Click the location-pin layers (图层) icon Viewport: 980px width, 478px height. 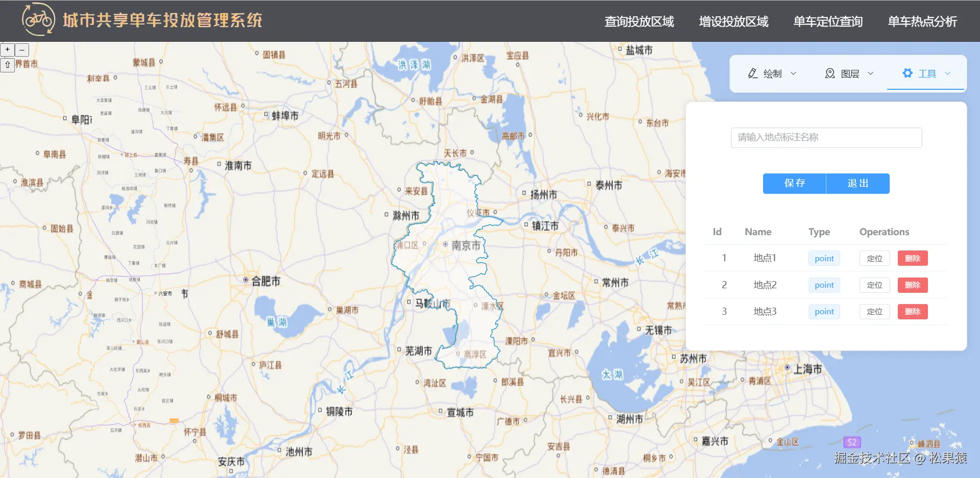(x=829, y=73)
